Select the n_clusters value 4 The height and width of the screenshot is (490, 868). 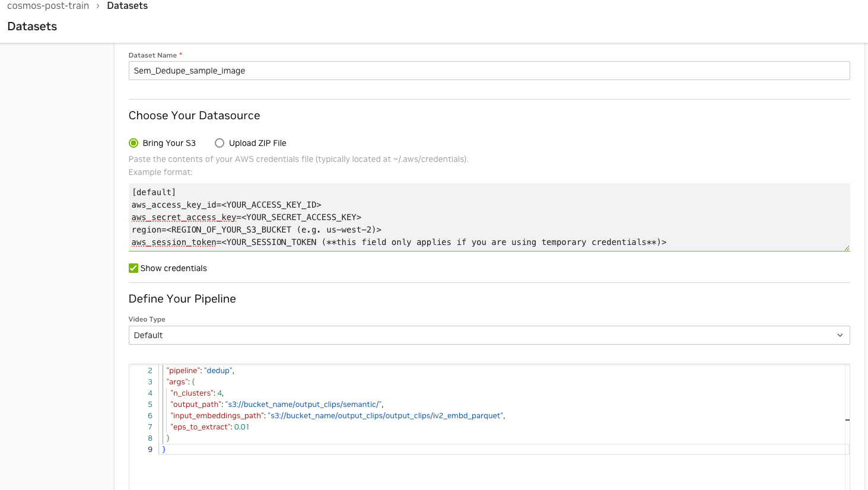click(x=220, y=393)
